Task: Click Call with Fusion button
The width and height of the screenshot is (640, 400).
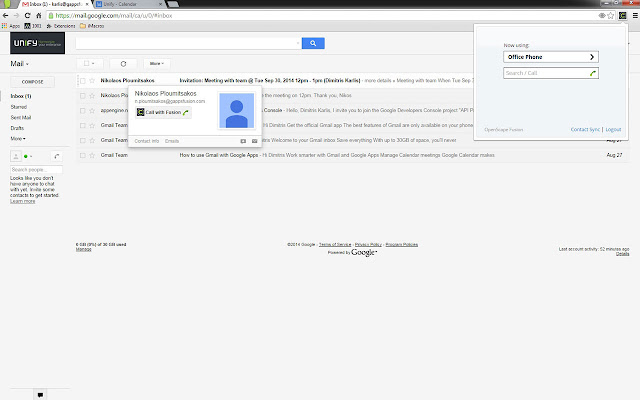Action: tap(163, 112)
